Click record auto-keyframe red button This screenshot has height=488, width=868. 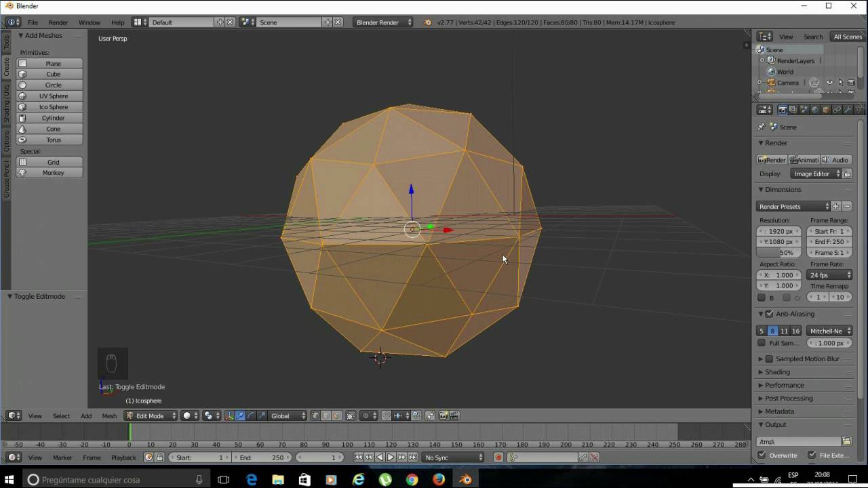498,457
